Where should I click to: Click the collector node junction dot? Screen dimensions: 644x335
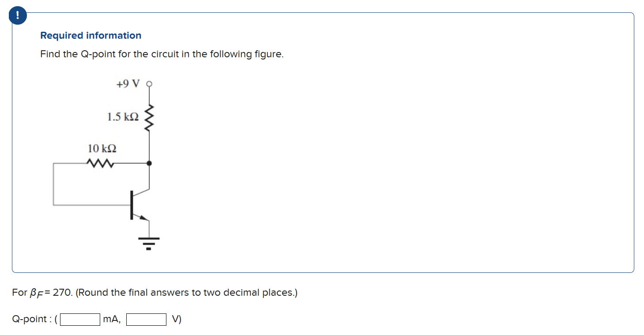[149, 163]
